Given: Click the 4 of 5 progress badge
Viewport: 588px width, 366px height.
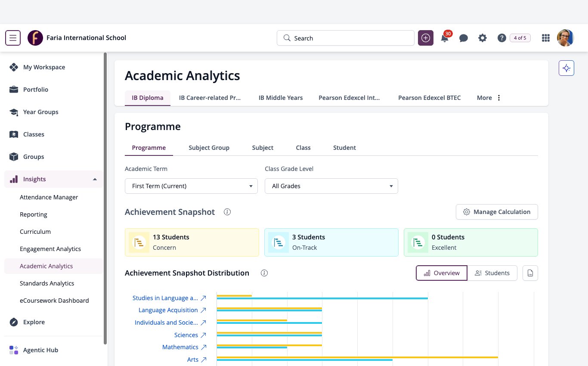Looking at the screenshot, I should point(520,38).
